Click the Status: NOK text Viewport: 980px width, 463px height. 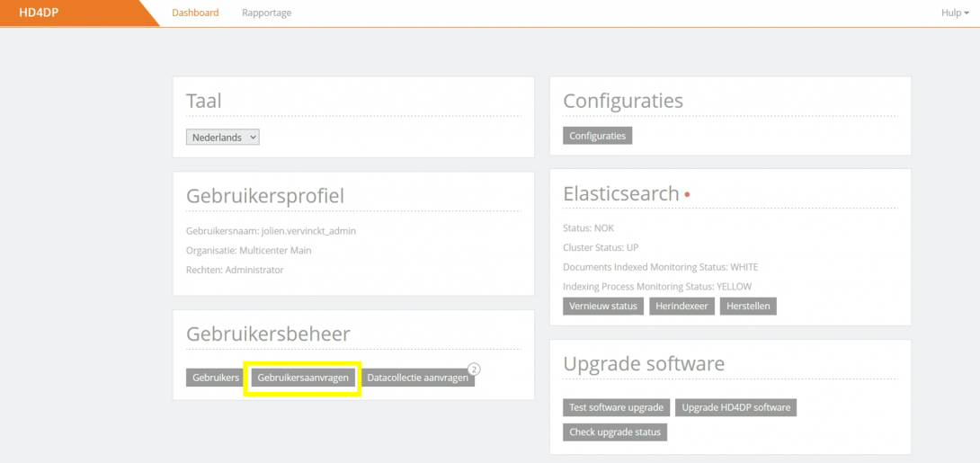[x=588, y=228]
